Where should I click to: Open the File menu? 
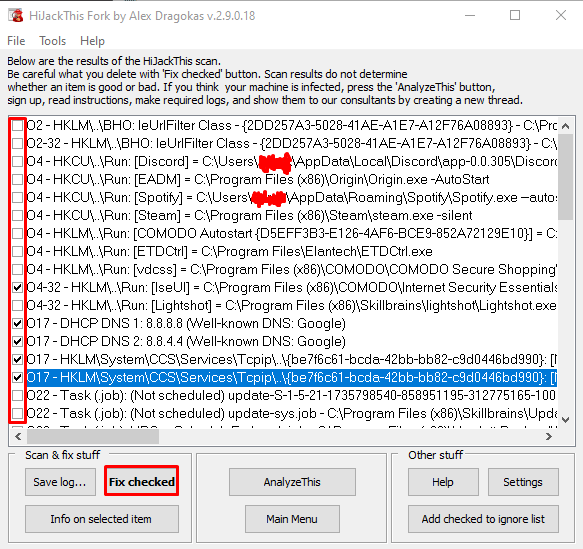coord(16,41)
